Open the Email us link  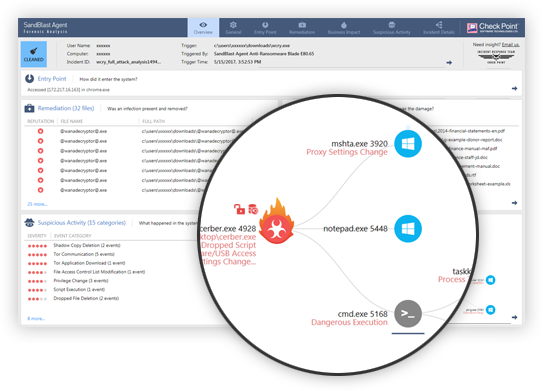[x=510, y=44]
